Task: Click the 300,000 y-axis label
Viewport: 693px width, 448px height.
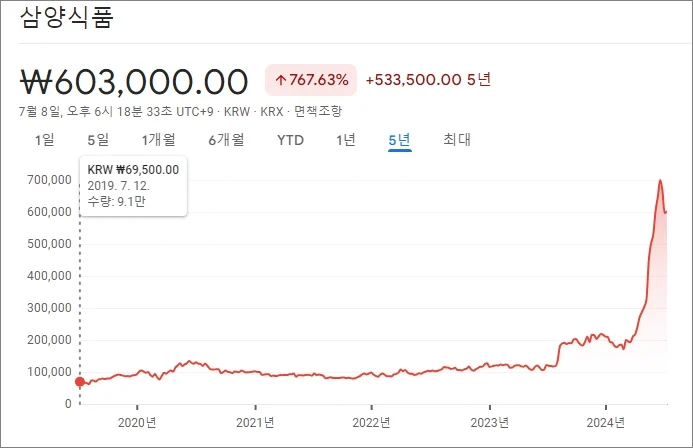Action: pos(50,308)
